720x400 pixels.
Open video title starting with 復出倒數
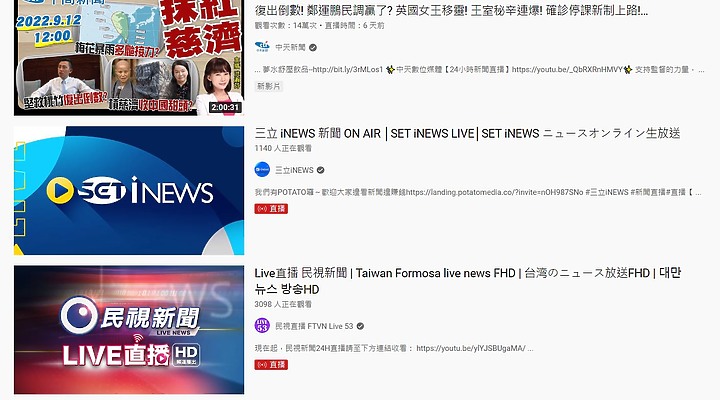point(451,10)
